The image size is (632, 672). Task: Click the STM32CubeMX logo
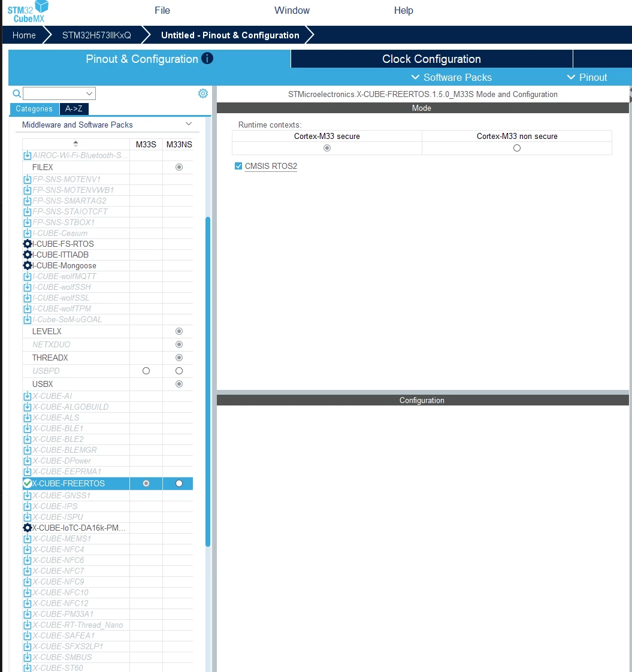(28, 11)
